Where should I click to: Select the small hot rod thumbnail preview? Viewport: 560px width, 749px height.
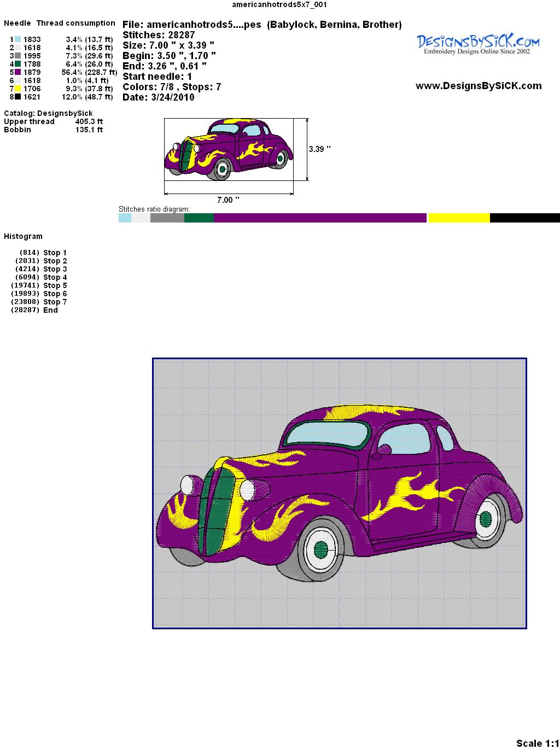[229, 149]
